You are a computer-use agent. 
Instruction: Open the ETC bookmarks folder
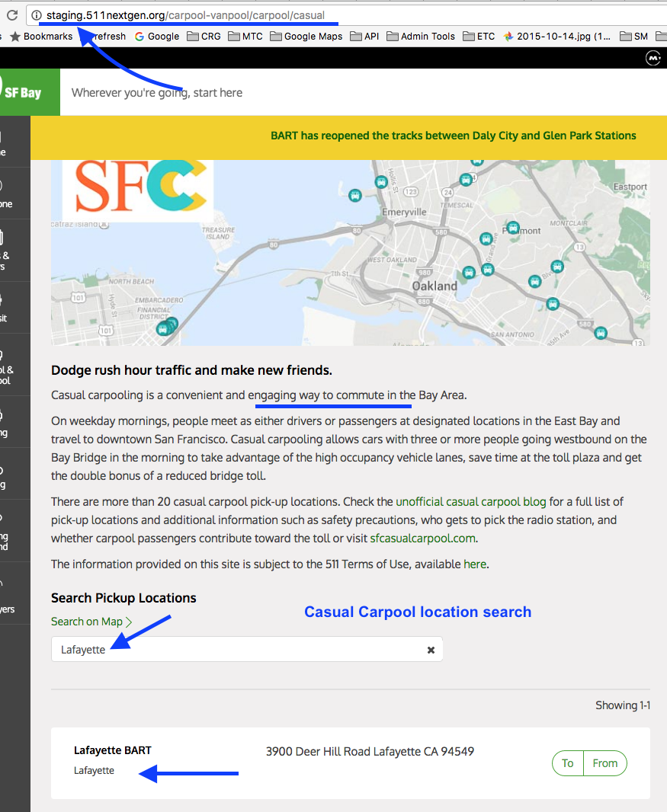[x=479, y=37]
